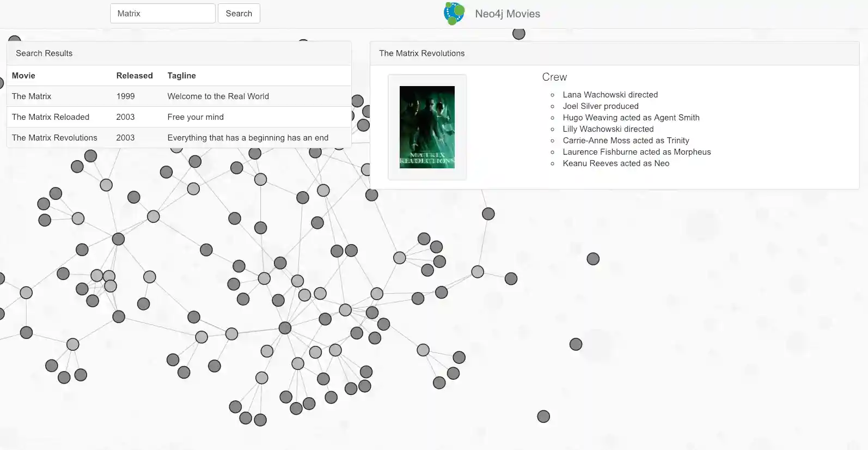
Task: Click the Neo4j Movies title text
Action: tap(507, 14)
